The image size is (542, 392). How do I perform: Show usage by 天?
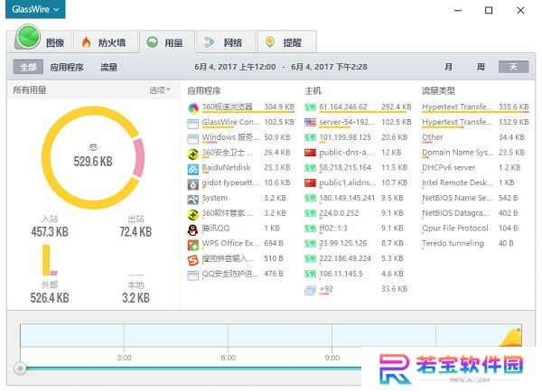coord(513,67)
